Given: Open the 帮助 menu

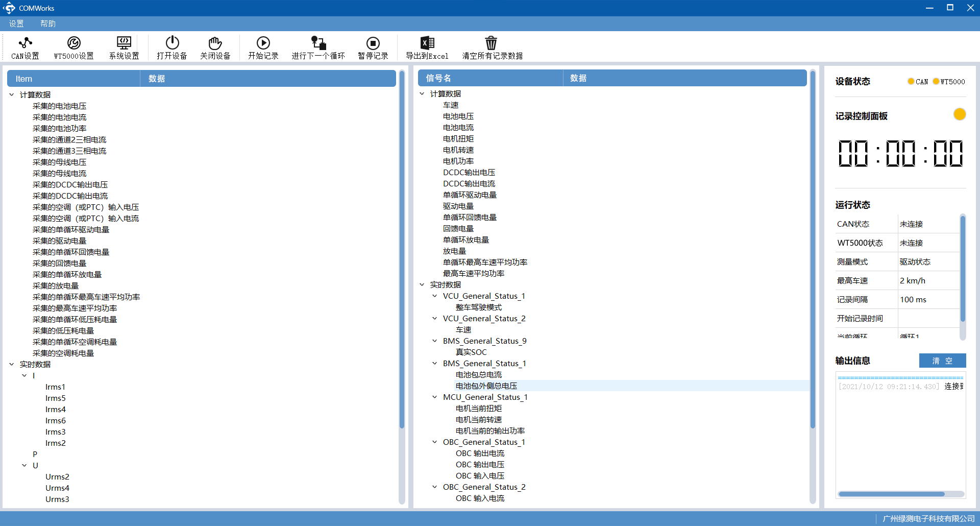Looking at the screenshot, I should point(48,23).
